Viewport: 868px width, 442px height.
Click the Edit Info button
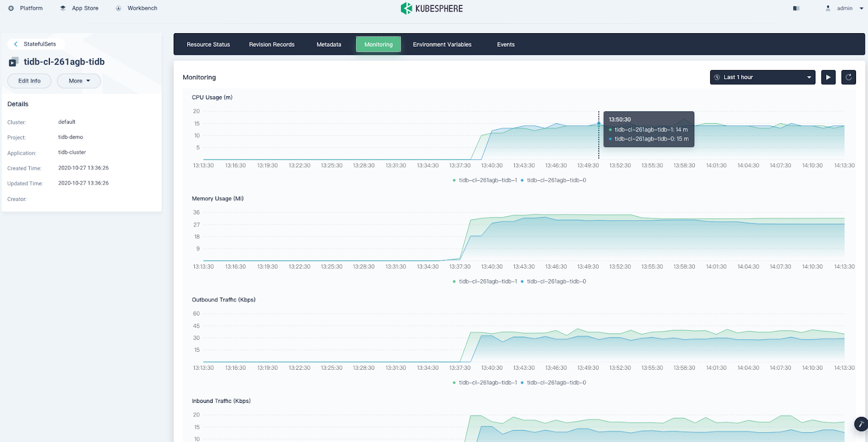[29, 81]
